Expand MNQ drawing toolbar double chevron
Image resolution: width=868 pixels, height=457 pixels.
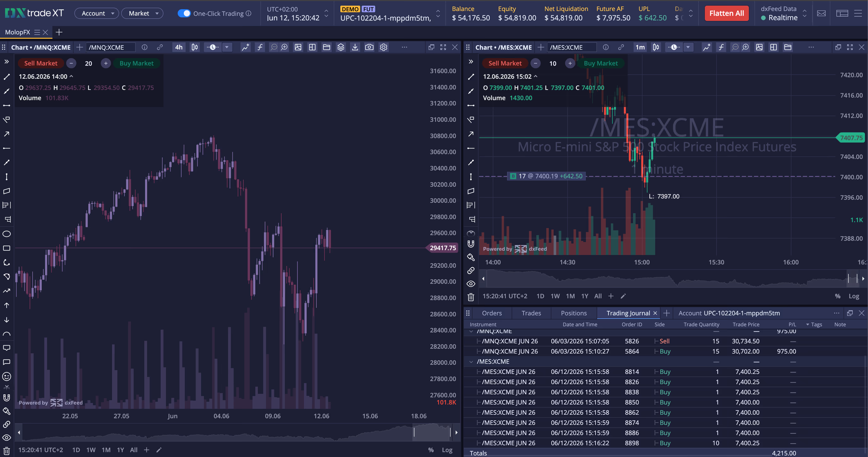(6, 62)
